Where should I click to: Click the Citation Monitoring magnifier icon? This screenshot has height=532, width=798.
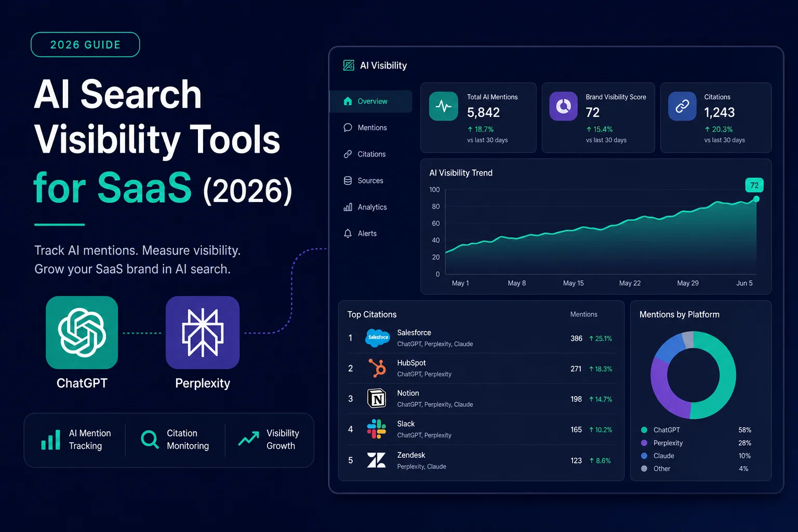click(x=150, y=440)
